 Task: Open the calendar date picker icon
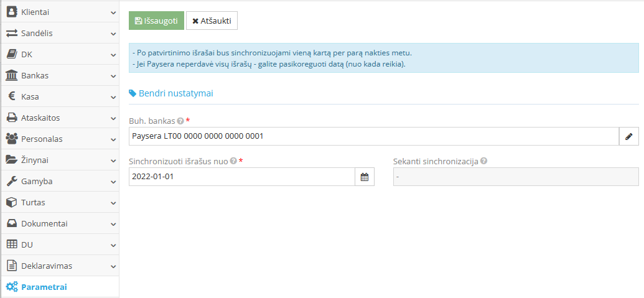365,177
